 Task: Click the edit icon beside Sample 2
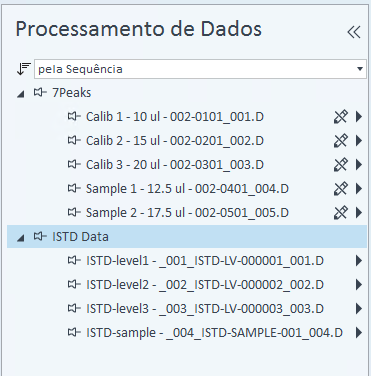coord(341,213)
